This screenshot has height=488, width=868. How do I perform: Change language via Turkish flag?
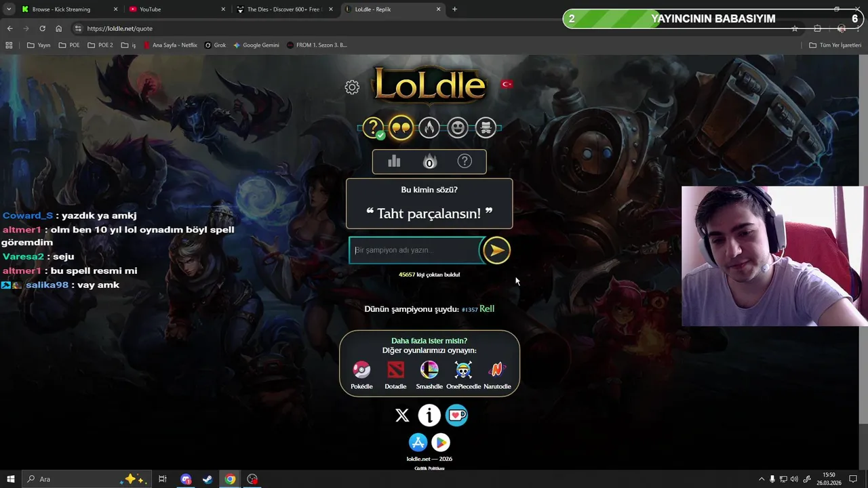(507, 84)
